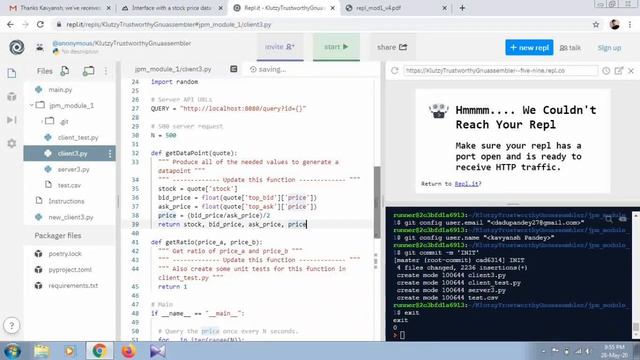Go back in browser history
This screenshot has height=360, width=640.
pos(10,24)
